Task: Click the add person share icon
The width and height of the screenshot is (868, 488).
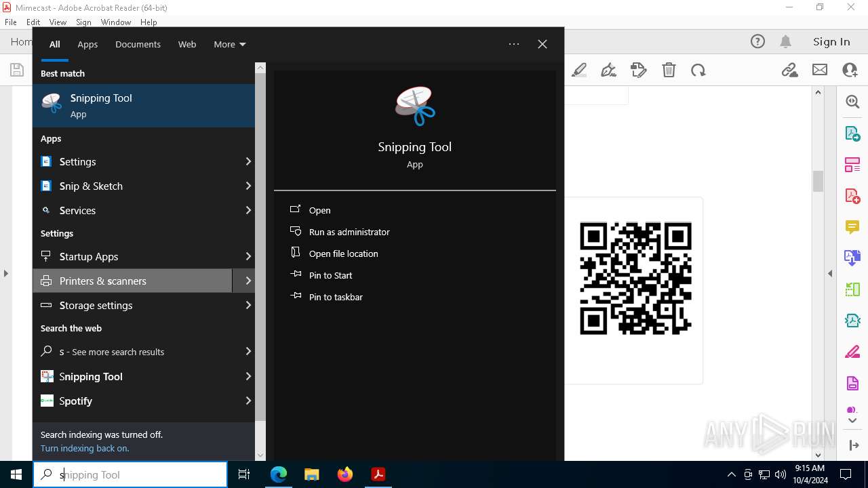Action: (x=850, y=70)
